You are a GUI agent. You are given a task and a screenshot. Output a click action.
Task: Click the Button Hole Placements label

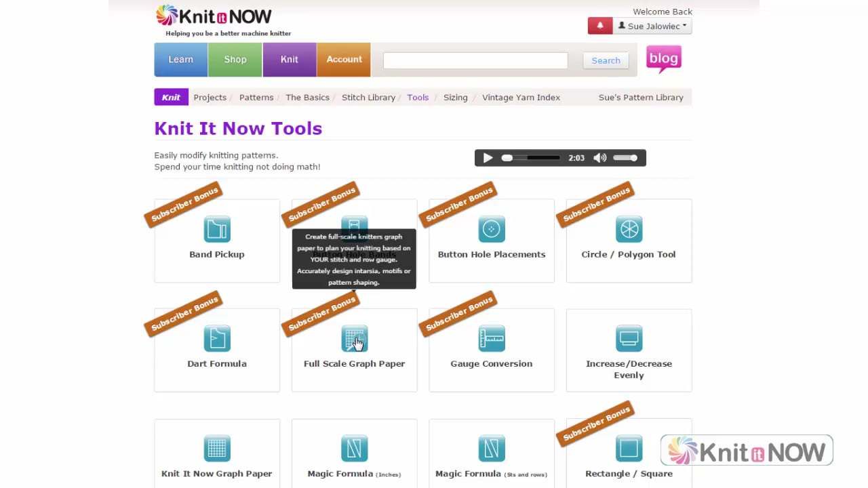click(x=492, y=254)
